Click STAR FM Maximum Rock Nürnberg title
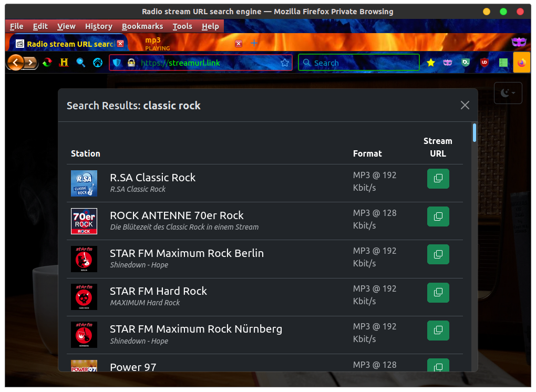The height and width of the screenshot is (392, 536). click(x=196, y=329)
